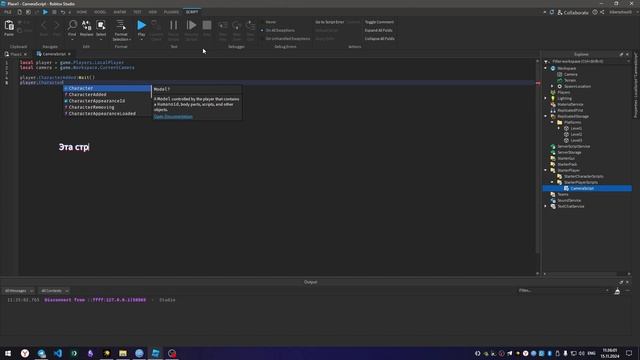Choose Character in autocomplete list
This screenshot has width=640, height=360.
[x=107, y=88]
